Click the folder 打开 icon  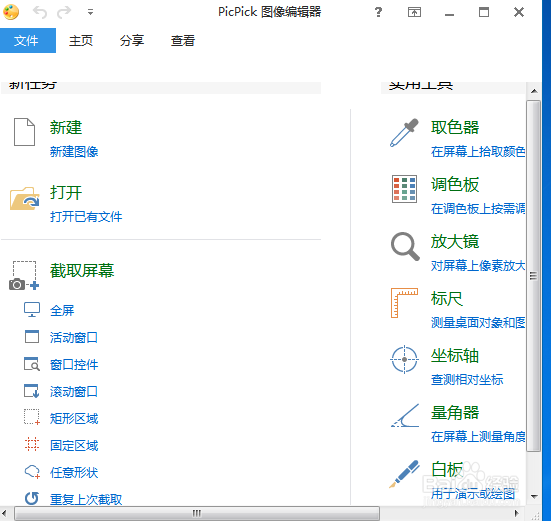tap(24, 198)
